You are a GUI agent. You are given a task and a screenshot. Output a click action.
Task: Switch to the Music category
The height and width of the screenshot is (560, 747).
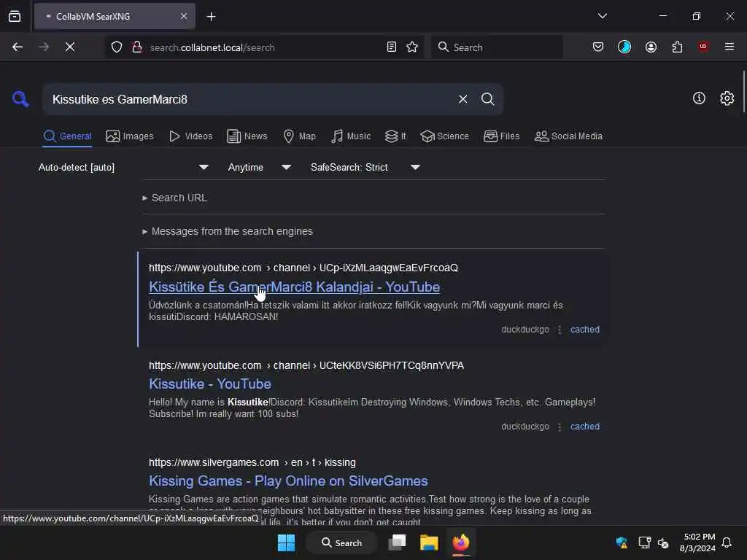[x=351, y=136]
